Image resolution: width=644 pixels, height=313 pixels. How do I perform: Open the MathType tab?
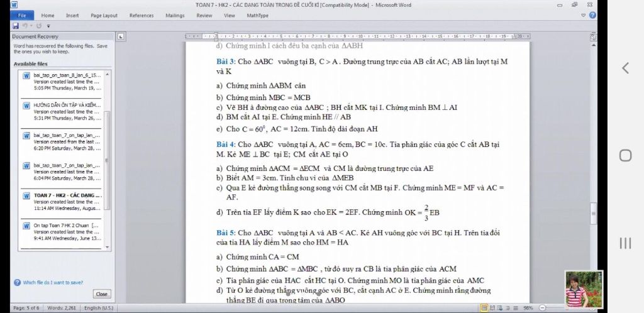click(257, 16)
